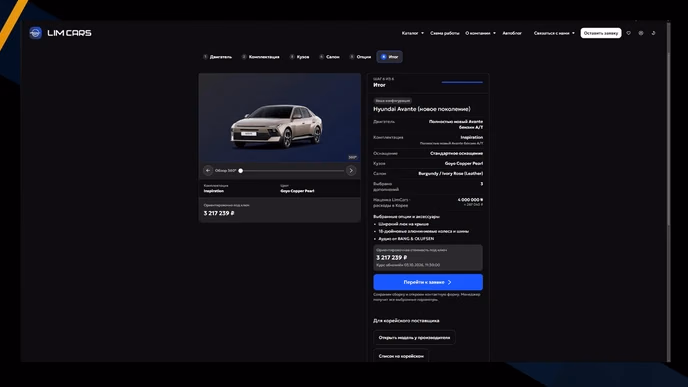The height and width of the screenshot is (387, 688).
Task: Rotate car view with right arrow
Action: point(351,170)
